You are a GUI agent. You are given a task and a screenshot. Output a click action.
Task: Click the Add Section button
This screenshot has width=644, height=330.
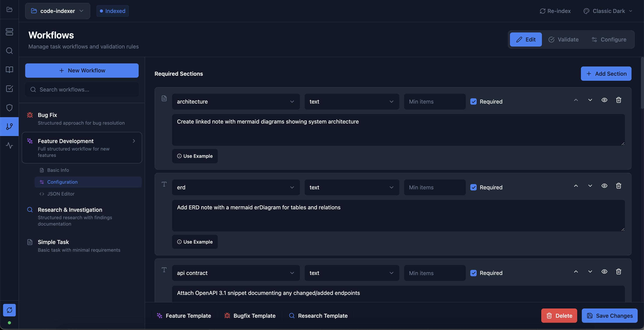click(x=606, y=74)
